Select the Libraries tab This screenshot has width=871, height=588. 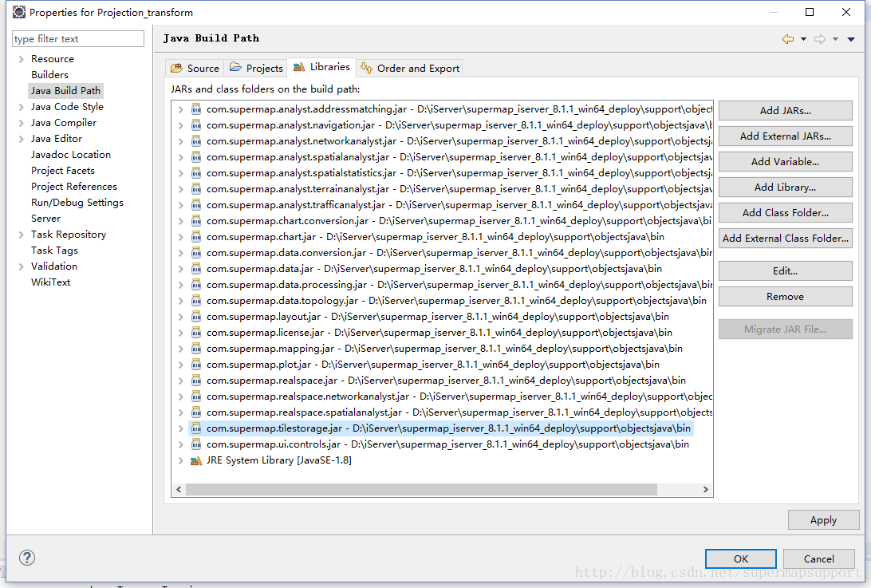coord(321,67)
